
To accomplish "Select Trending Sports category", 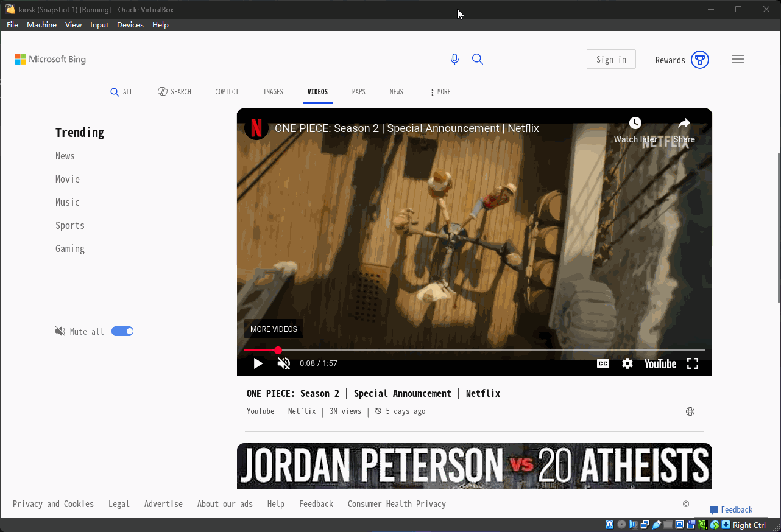I will 70,225.
